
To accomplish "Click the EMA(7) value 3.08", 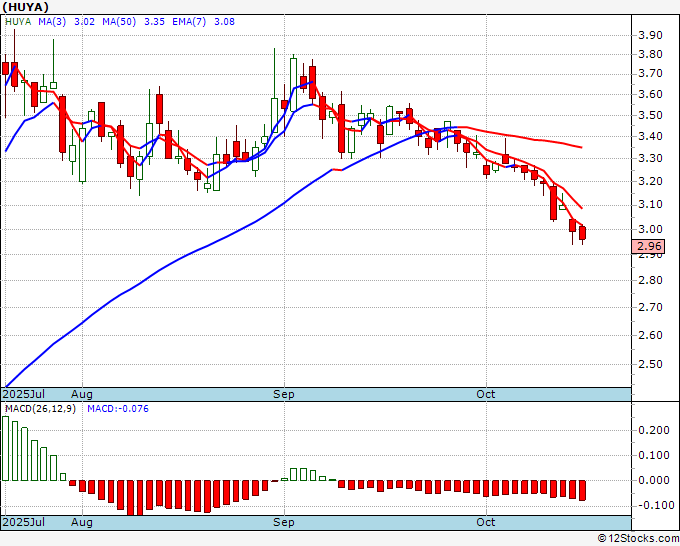I will (x=224, y=22).
